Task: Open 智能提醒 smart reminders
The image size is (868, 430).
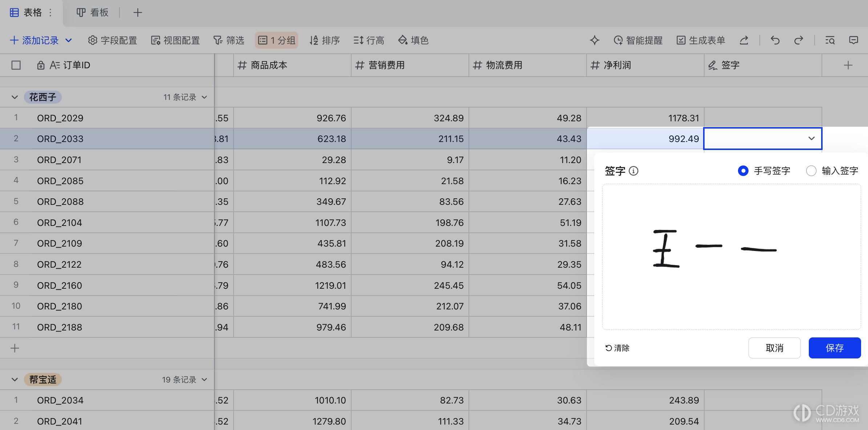Action: coord(638,40)
